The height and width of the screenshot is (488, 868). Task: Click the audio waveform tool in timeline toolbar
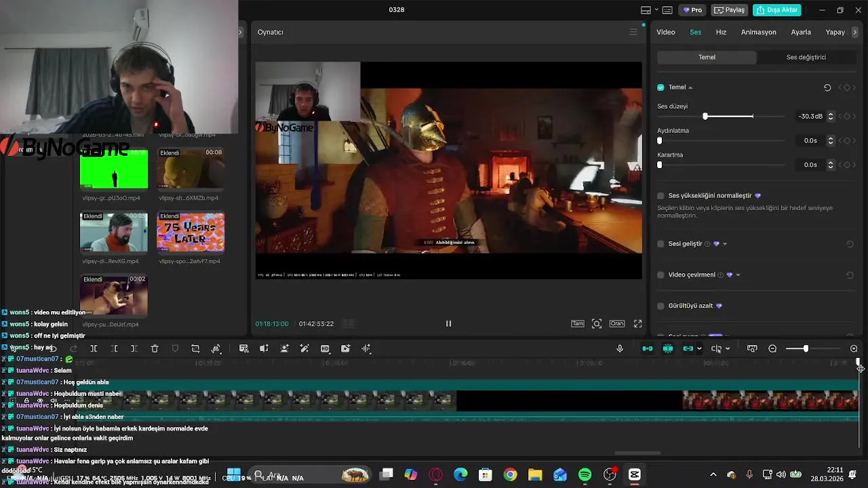tap(366, 348)
